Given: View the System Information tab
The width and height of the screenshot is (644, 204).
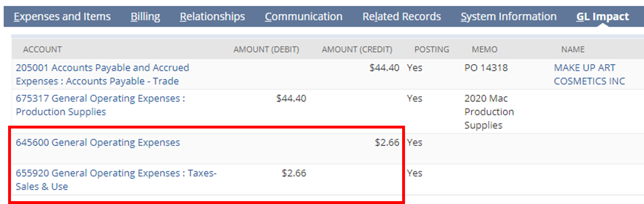Looking at the screenshot, I should point(509,17).
